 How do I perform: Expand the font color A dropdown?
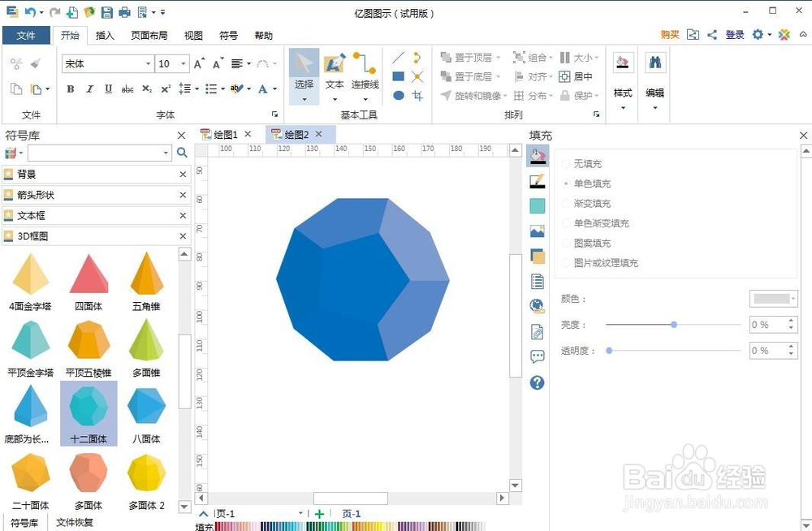point(275,89)
